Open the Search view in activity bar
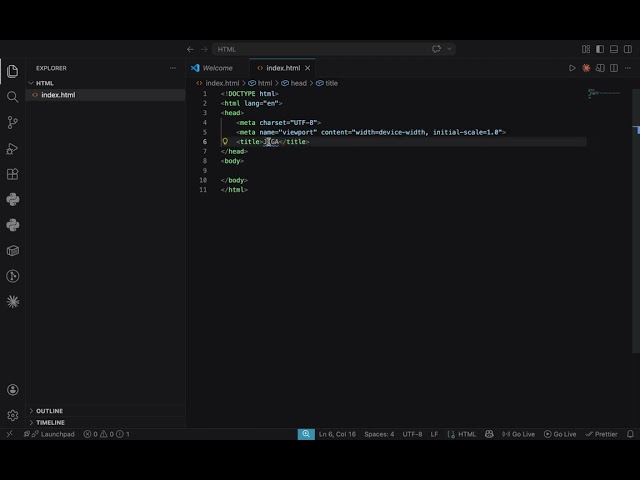 (x=13, y=97)
